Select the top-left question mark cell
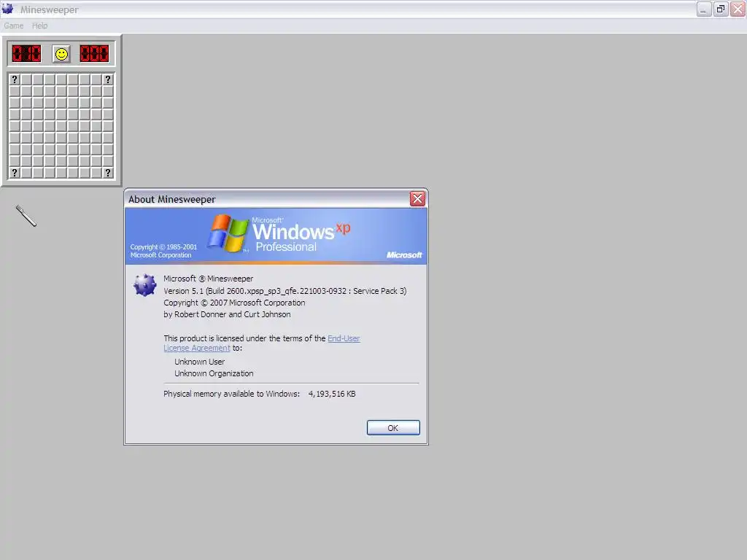Image resolution: width=747 pixels, height=560 pixels. 15,79
